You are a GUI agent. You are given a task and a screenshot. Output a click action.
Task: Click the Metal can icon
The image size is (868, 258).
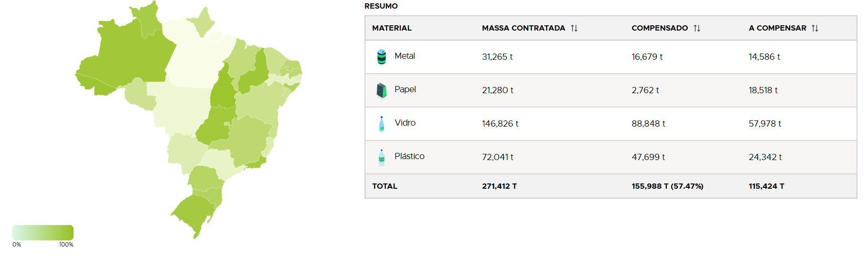(x=381, y=56)
